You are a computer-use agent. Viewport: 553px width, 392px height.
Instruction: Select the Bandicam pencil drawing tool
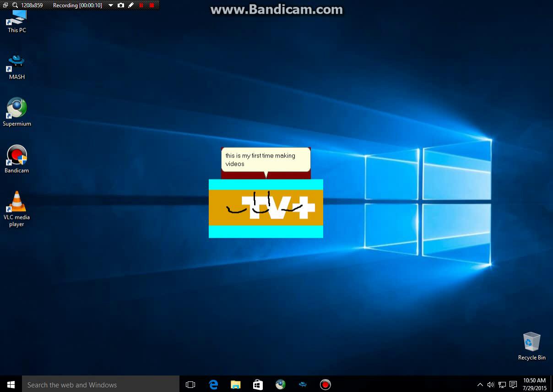click(131, 5)
